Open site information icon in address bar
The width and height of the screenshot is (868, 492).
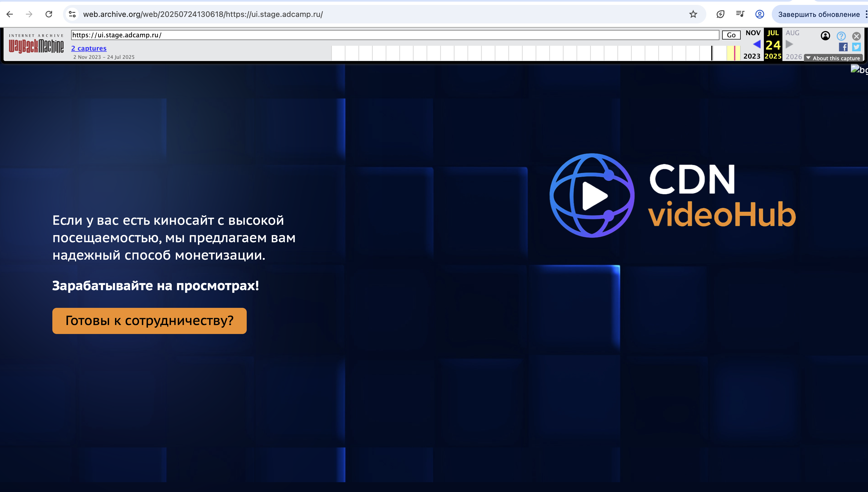(72, 14)
